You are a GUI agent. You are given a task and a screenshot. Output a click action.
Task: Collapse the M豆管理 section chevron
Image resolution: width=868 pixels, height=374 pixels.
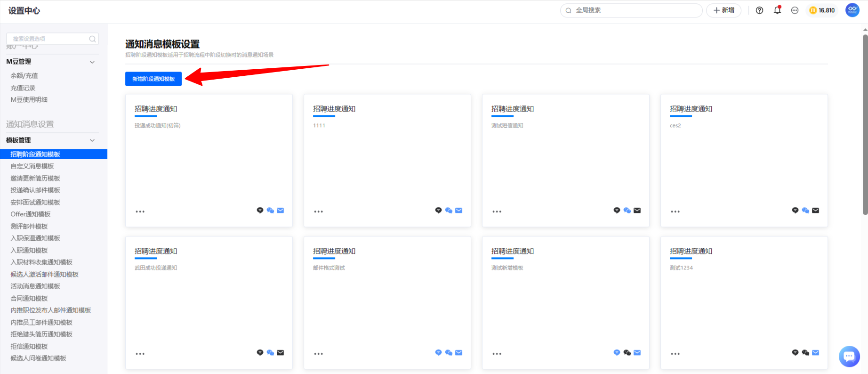point(92,62)
